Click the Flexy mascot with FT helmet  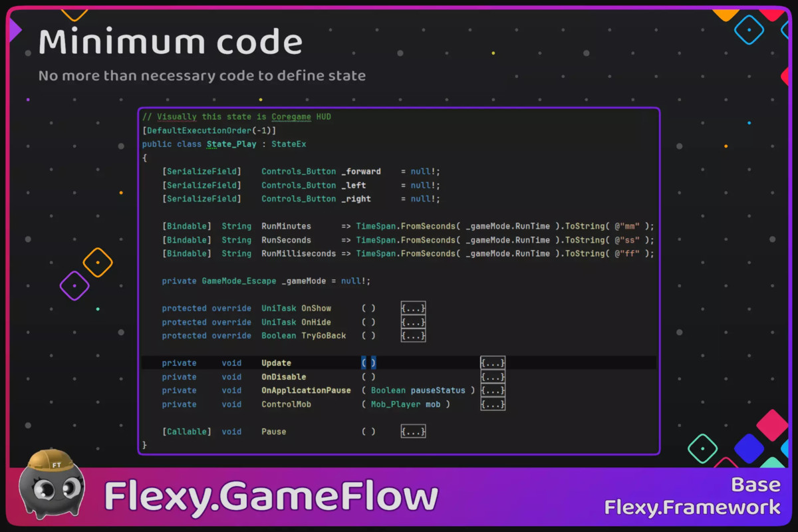click(51, 483)
